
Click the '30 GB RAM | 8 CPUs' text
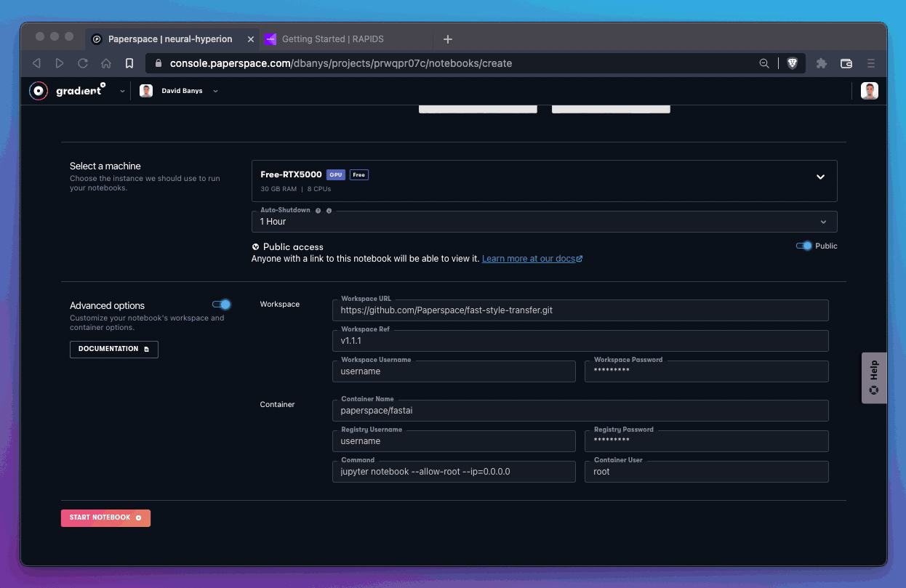pos(296,189)
